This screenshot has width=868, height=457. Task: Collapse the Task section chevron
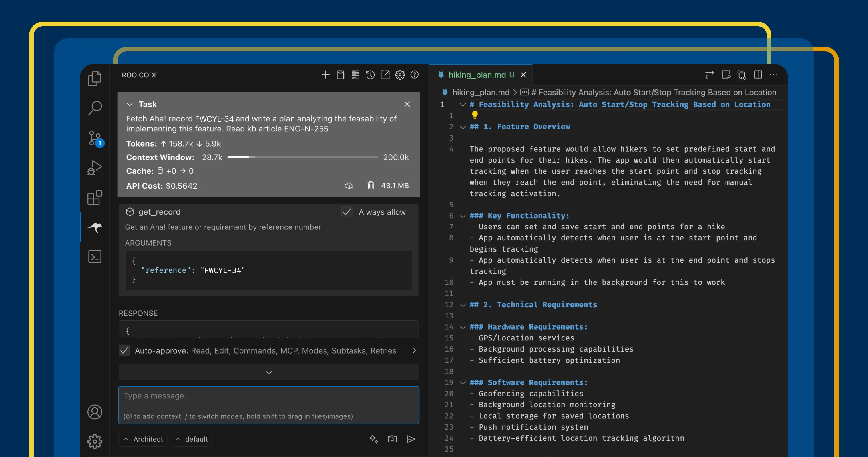tap(130, 104)
